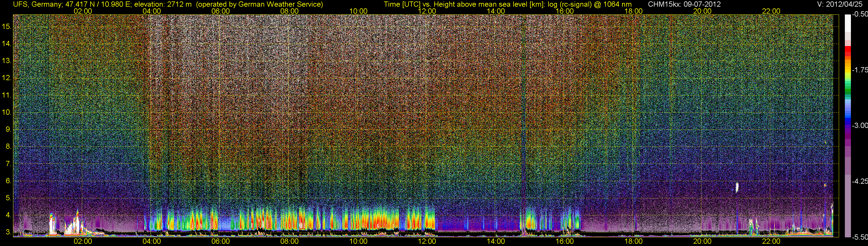Click the 12:00 label on the bottom time axis
868x246 pixels.
427,241
